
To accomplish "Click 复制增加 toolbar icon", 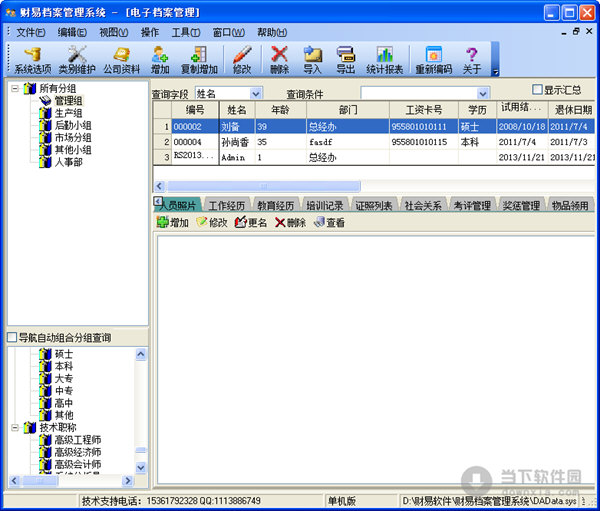I will tap(199, 60).
